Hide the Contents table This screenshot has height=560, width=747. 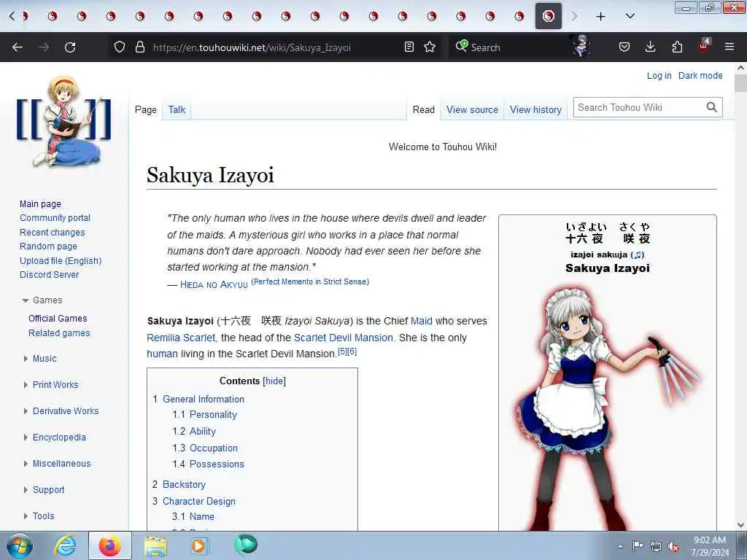274,381
